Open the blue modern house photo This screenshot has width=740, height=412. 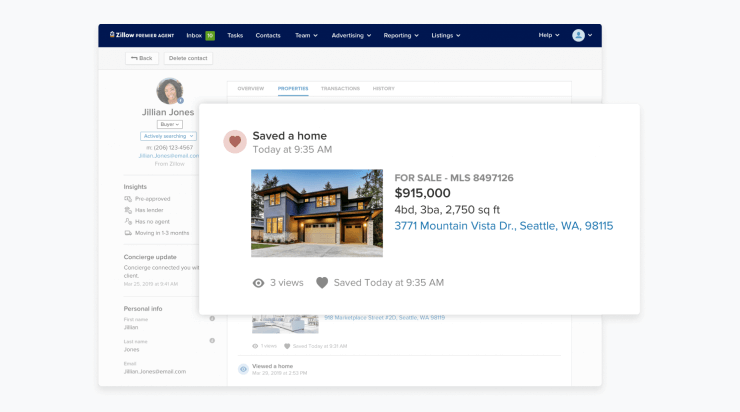tap(317, 213)
